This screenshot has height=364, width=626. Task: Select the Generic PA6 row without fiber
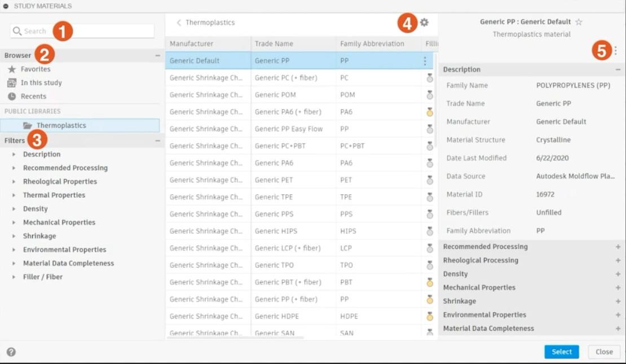[299, 163]
